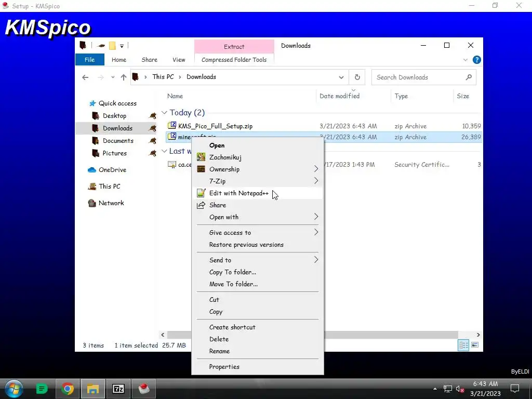Click the Network icon in sidebar

tap(92, 203)
